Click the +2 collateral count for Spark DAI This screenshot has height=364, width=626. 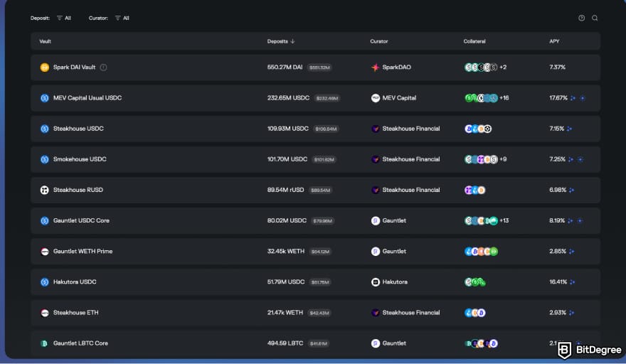point(503,68)
